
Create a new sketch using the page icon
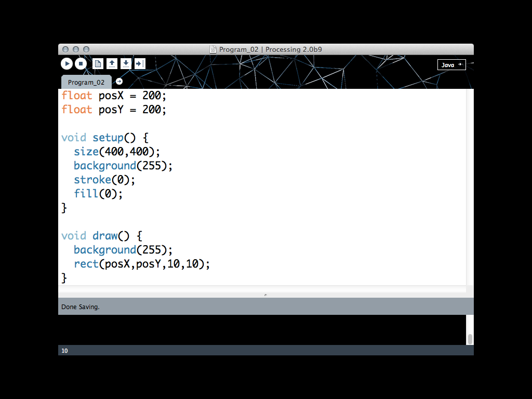98,64
